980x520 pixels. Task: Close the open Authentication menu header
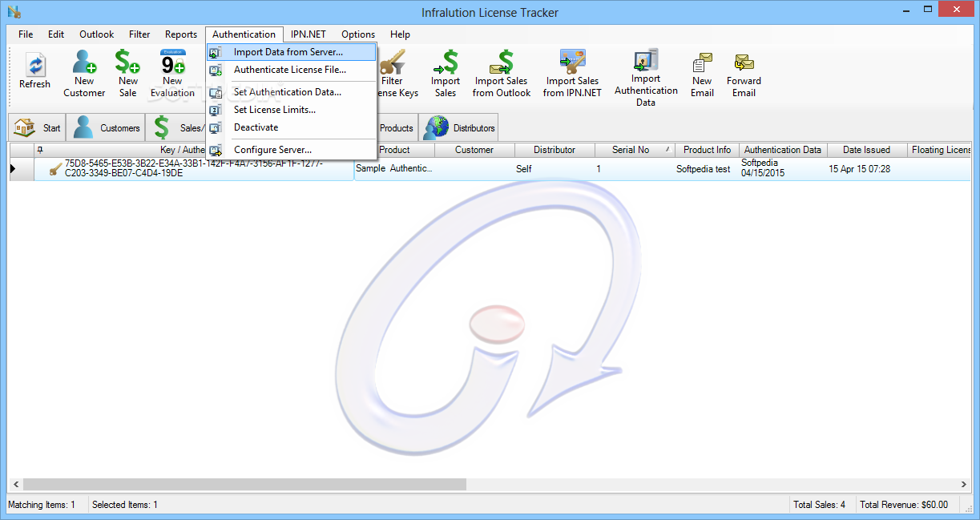244,34
